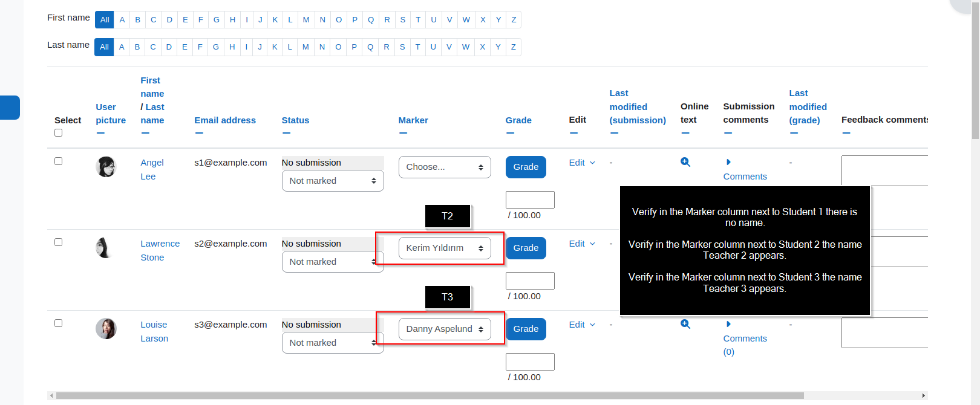Click Grade button for Lawrence Stone
Image resolution: width=980 pixels, height=405 pixels.
526,248
